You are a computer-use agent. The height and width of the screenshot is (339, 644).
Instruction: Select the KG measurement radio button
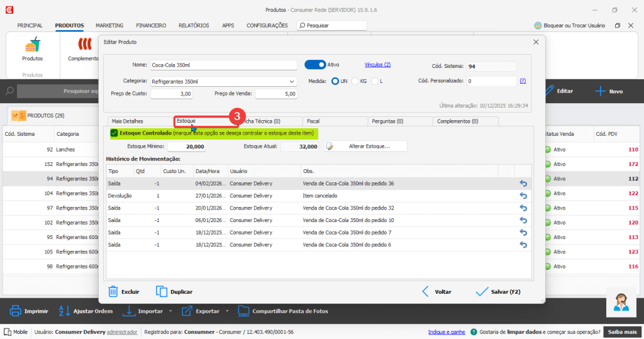click(x=355, y=81)
